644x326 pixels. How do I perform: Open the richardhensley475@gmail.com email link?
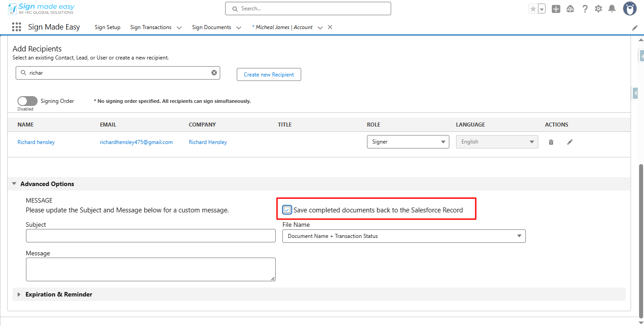coord(136,142)
